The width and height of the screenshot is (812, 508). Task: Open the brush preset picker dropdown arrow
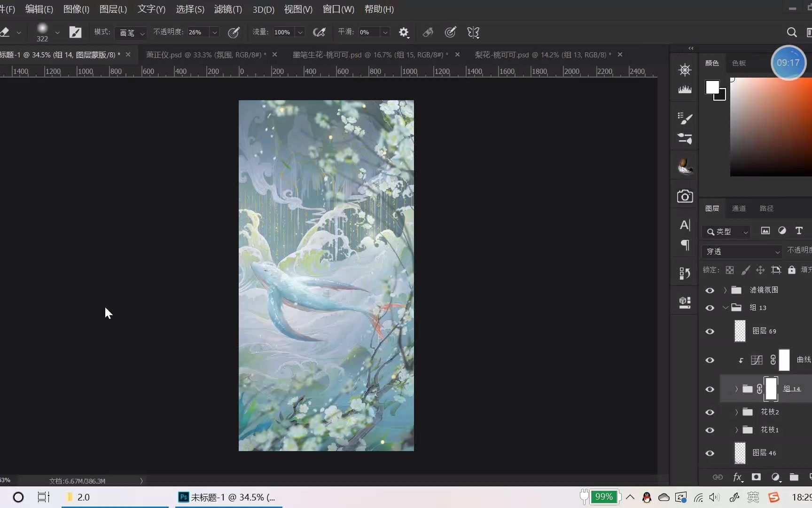pos(57,32)
